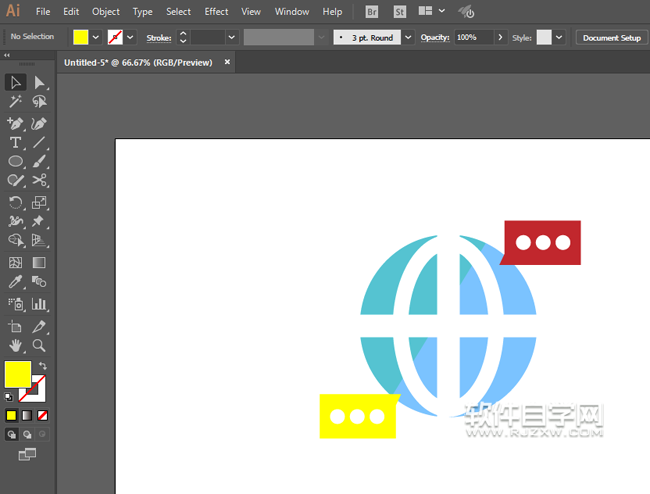
Task: Select the Ellipse shape tool
Action: point(16,161)
